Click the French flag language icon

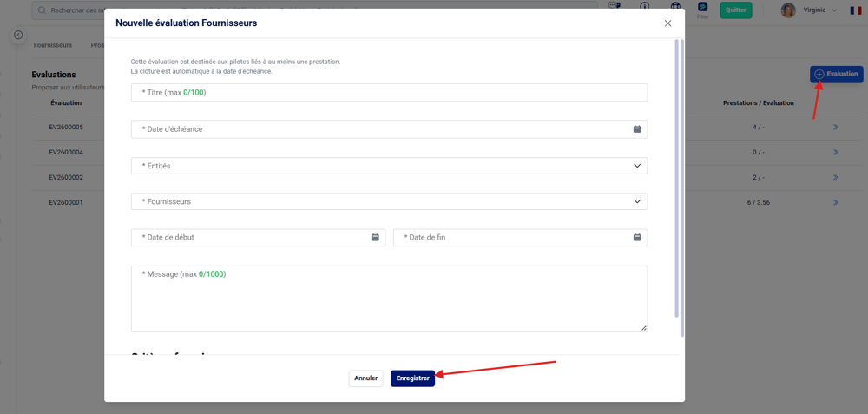(855, 10)
